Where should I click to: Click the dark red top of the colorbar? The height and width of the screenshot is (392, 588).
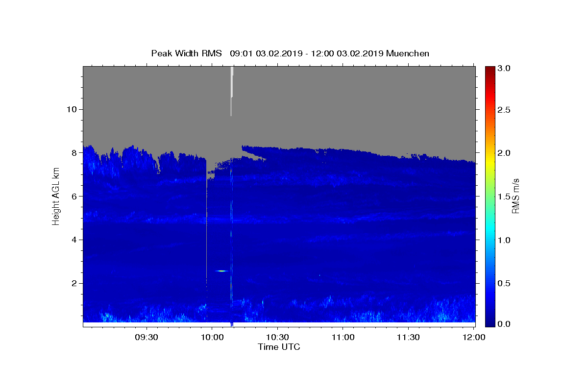pyautogui.click(x=490, y=70)
